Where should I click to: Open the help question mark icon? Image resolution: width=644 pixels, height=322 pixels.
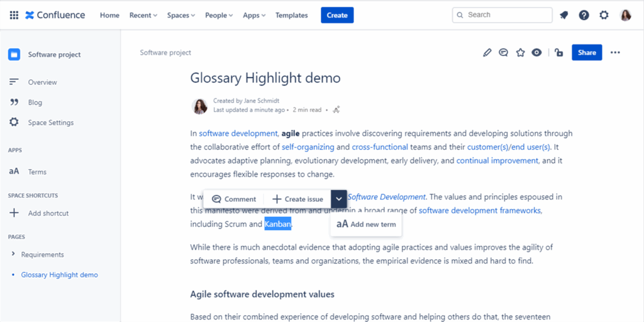tap(584, 15)
